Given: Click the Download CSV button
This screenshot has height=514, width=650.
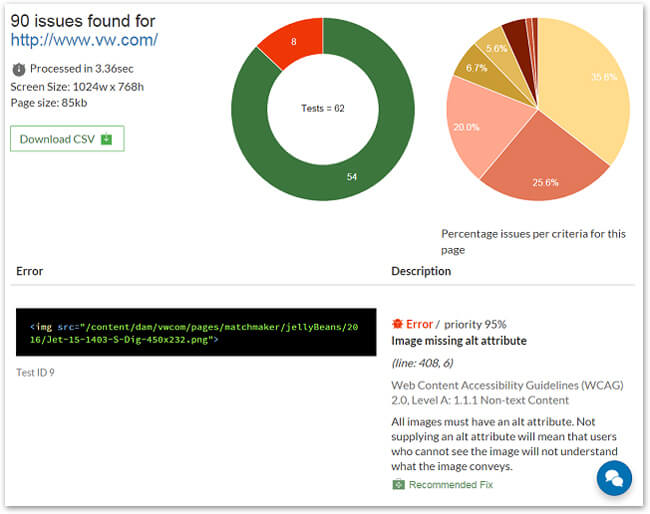Looking at the screenshot, I should click(x=67, y=138).
